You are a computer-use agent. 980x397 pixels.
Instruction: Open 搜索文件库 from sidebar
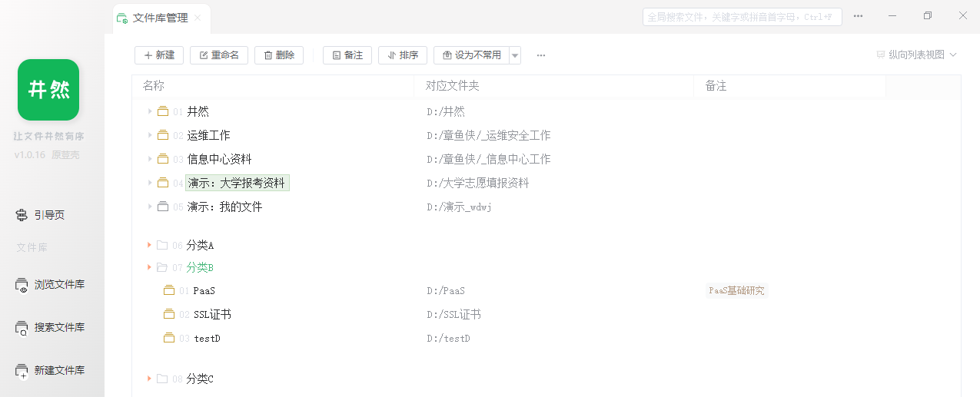(50, 328)
